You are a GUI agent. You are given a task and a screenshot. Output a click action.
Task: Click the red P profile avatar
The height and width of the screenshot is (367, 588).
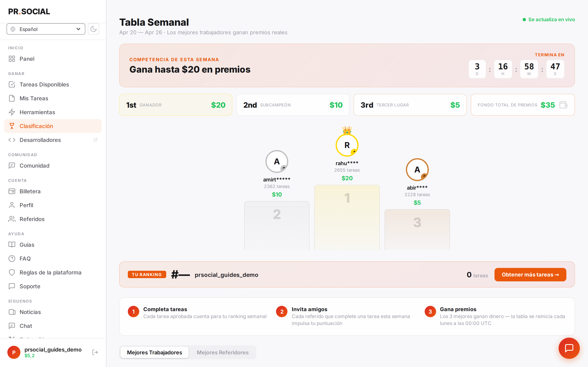14,352
